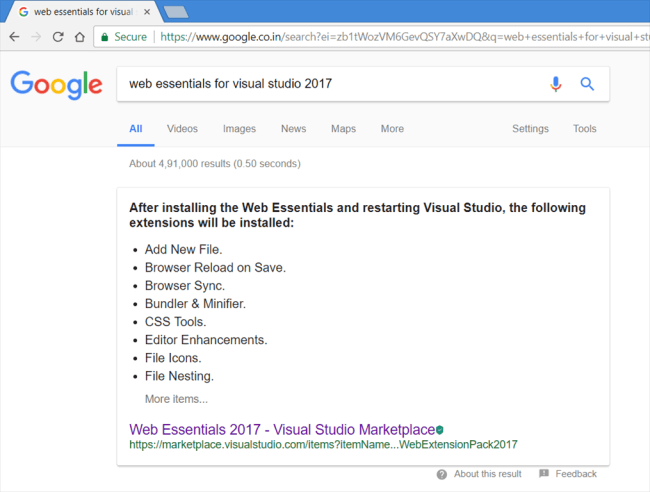Screen dimensions: 650x492
Task: Click the Google favicon on the browser tab
Action: tap(24, 12)
